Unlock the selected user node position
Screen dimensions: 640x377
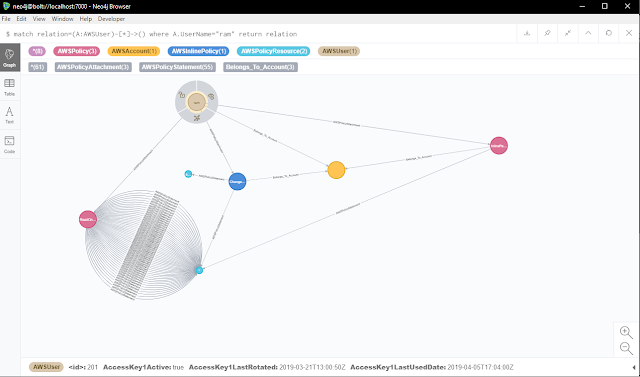pyautogui.click(x=182, y=95)
